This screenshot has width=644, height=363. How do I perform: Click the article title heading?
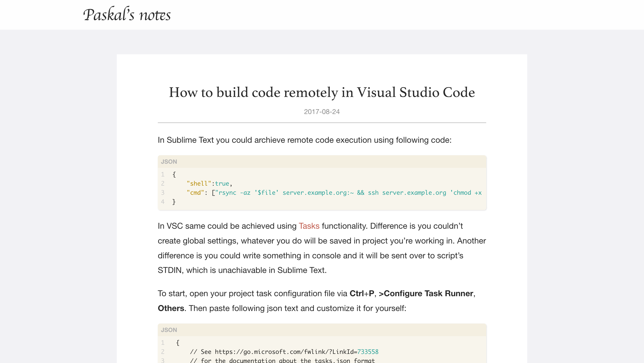[x=322, y=92]
